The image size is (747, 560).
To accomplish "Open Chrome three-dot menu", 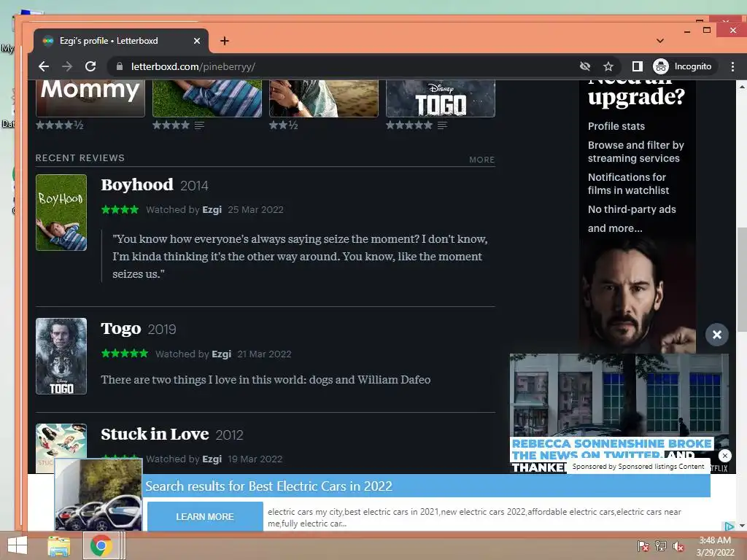I will [732, 66].
